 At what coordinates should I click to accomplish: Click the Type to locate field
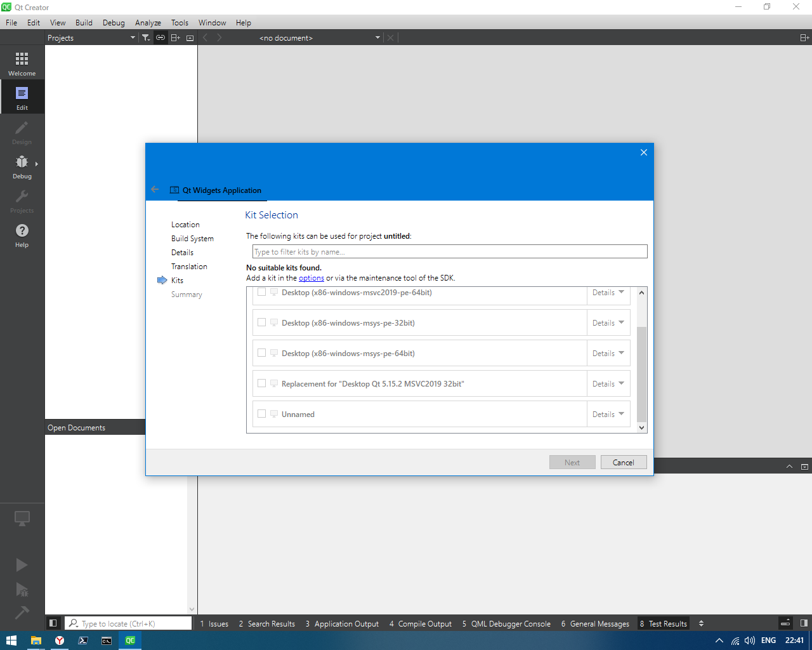pos(128,623)
